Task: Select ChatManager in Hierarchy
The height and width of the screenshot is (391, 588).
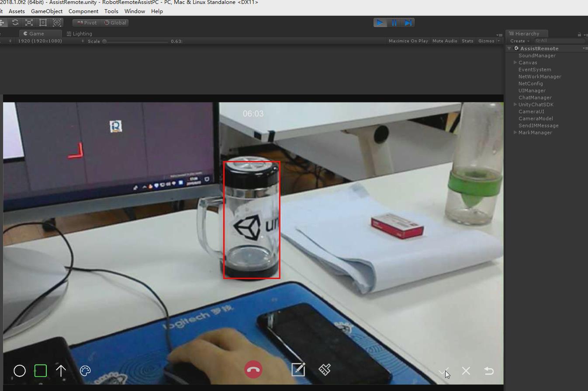Action: 535,98
